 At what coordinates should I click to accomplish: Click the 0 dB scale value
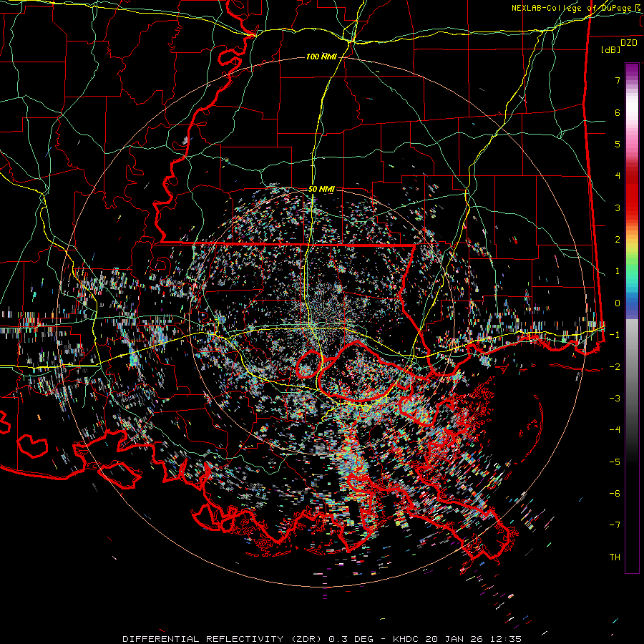[618, 303]
